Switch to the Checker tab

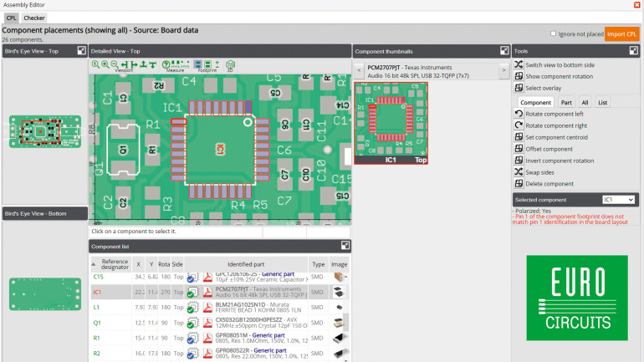[x=34, y=18]
